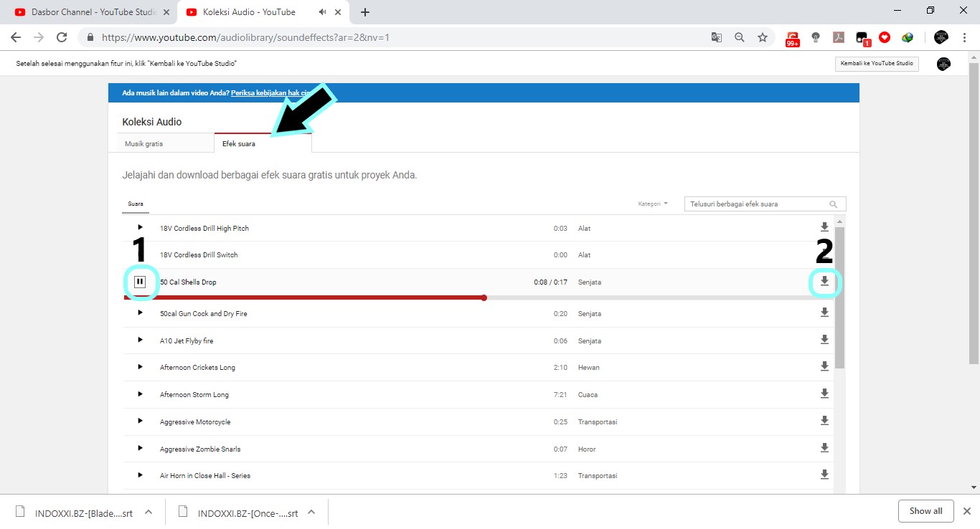980x529 pixels.
Task: Download Aggressive Zombie Snarls
Action: tap(824, 449)
